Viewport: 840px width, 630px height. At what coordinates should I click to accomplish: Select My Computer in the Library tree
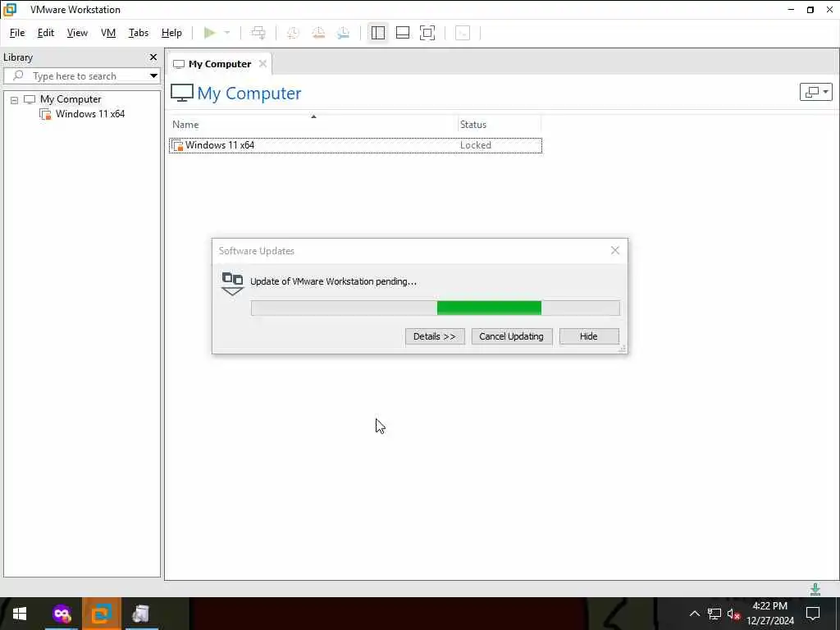pyautogui.click(x=71, y=99)
